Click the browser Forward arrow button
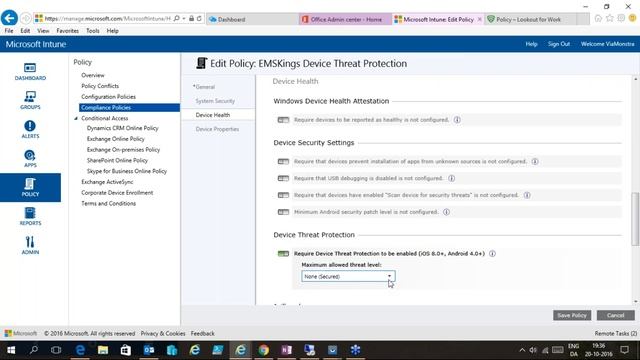This screenshot has width=640, height=360. coord(25,18)
